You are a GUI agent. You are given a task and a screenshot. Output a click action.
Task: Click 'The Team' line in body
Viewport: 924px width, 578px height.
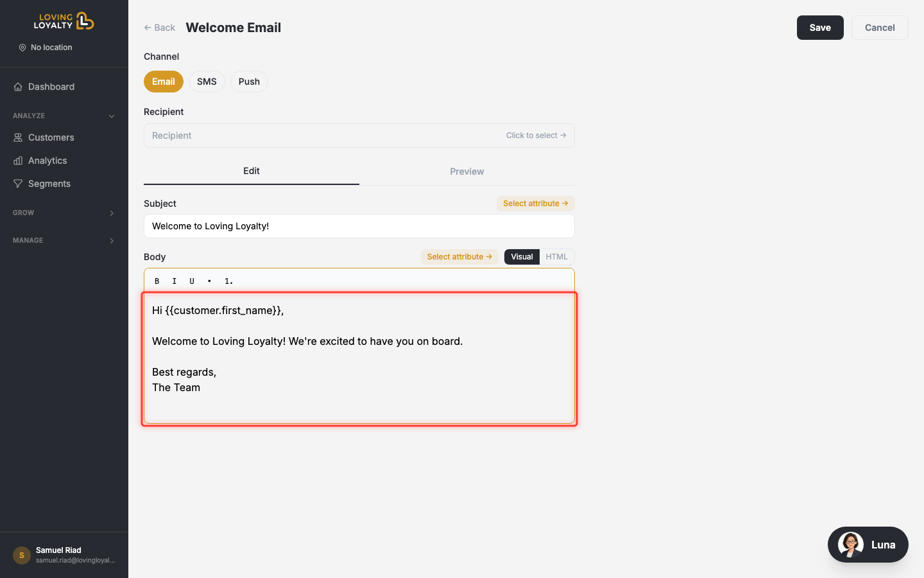tap(176, 387)
